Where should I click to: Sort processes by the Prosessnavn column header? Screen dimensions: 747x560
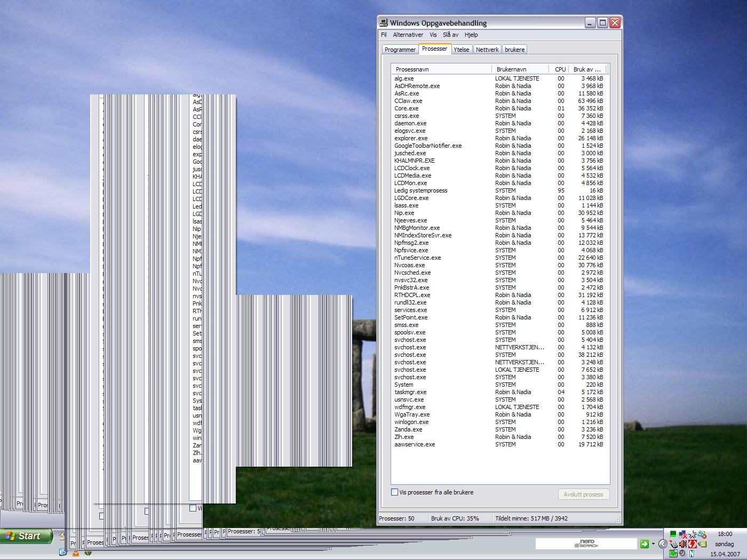point(441,69)
